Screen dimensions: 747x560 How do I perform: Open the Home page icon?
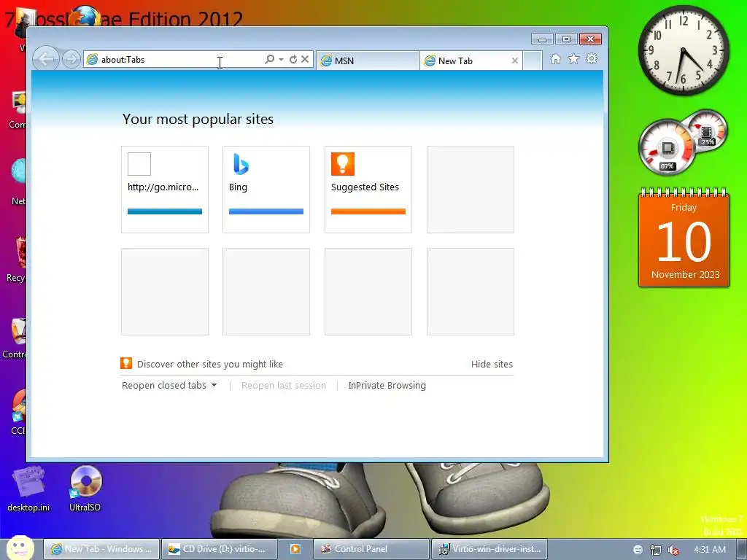(555, 59)
